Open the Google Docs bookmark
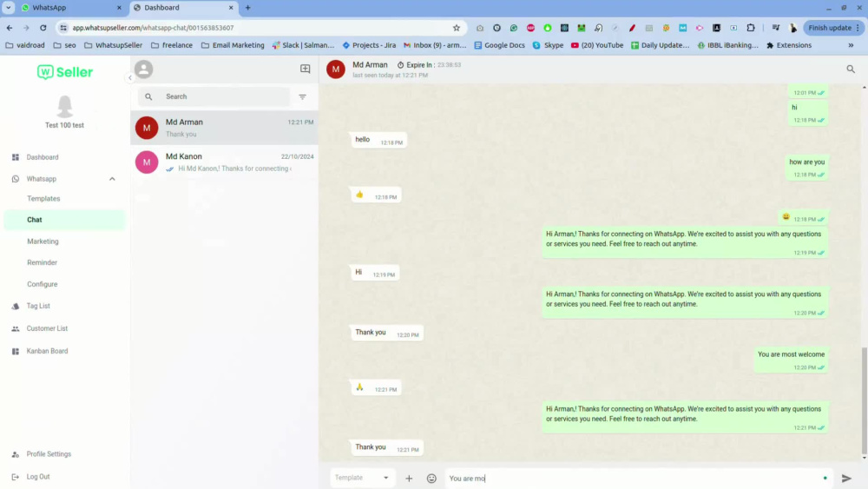Viewport: 868px width, 489px height. 499,45
